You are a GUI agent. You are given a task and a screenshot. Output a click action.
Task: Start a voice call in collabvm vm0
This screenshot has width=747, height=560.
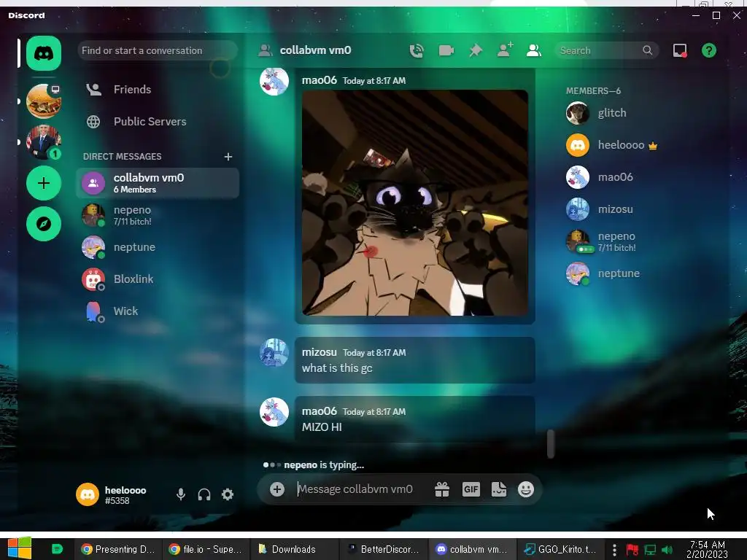417,50
